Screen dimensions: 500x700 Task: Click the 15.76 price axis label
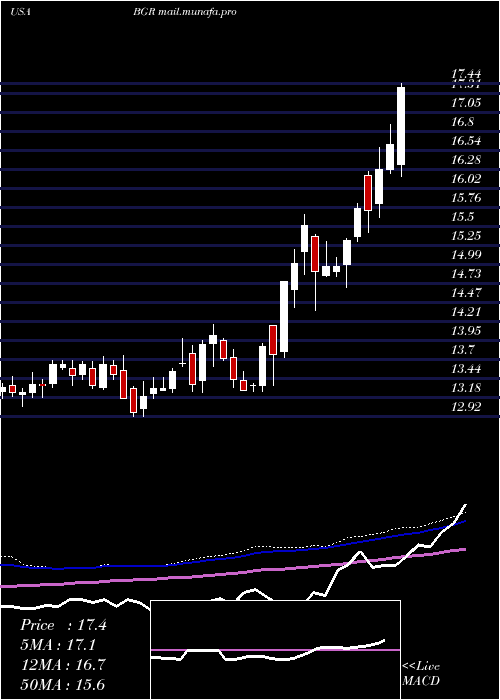[x=466, y=198]
